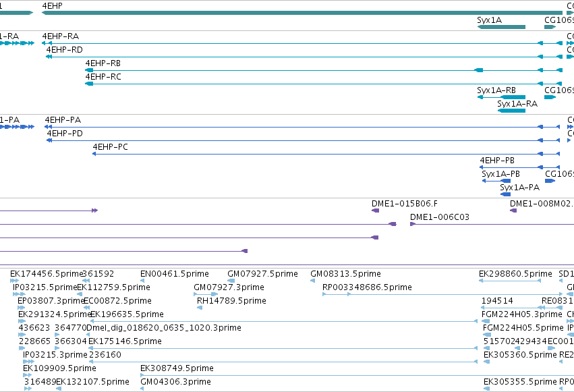Click the Syx1A-RA transcript label
Viewport: 574px width, 392px height.
tap(517, 104)
